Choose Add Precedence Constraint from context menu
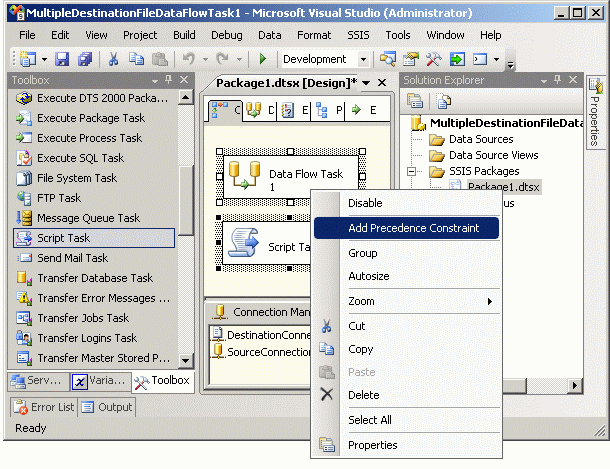Screen dimensions: 610x469 407,228
